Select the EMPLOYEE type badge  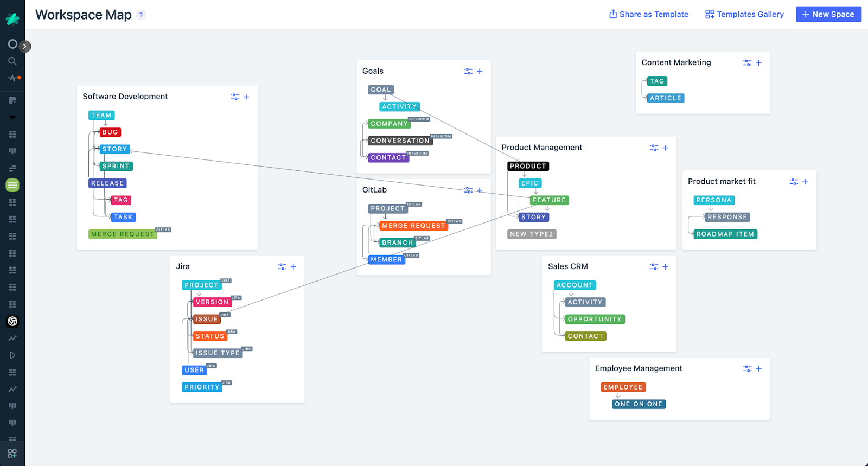[x=623, y=387]
